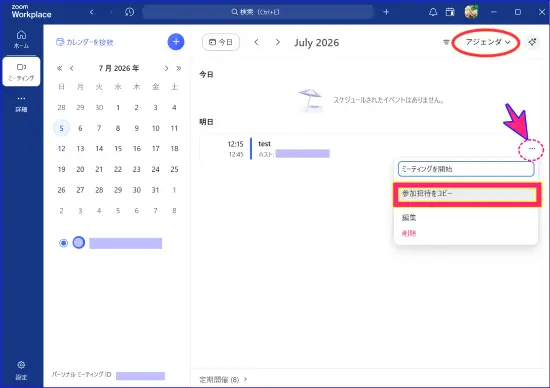Click mini calendar title 7月 2026年
Screen dimensions: 550x388
point(119,68)
